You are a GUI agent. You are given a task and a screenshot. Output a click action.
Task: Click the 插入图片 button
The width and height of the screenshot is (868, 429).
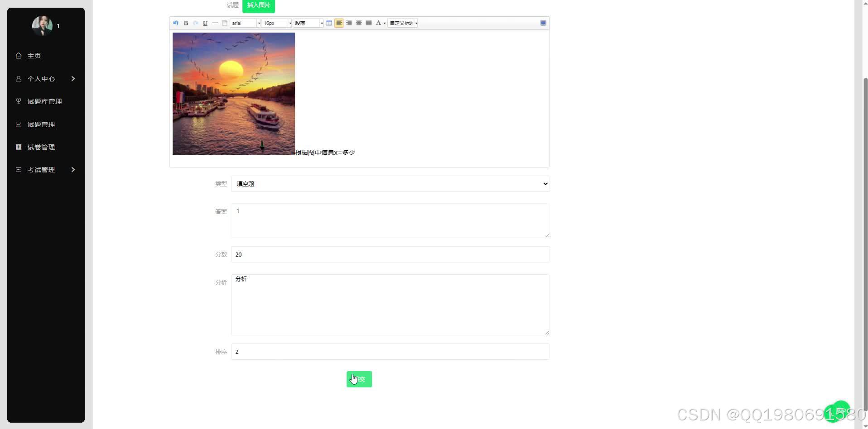pos(259,5)
